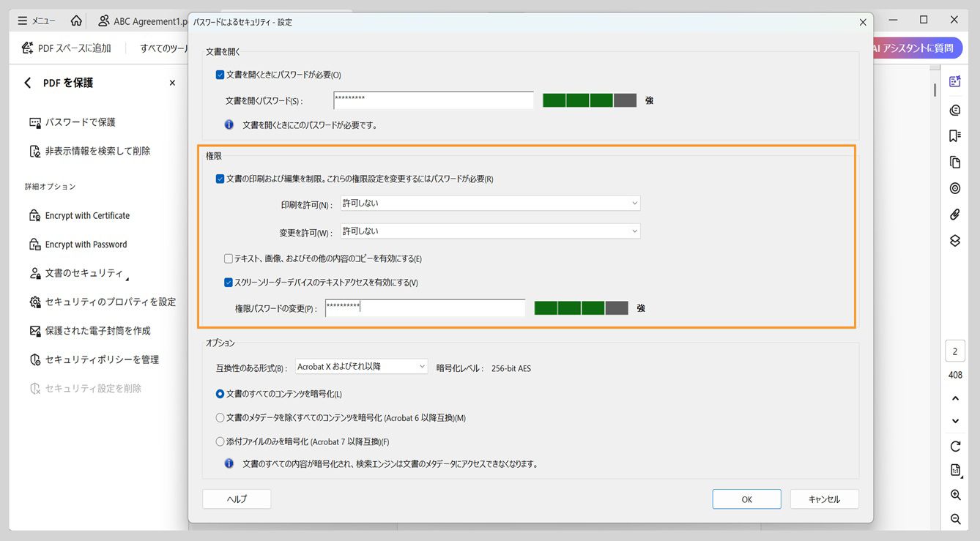Zoom out with the magnifier minus icon
980x541 pixels.
click(x=955, y=519)
